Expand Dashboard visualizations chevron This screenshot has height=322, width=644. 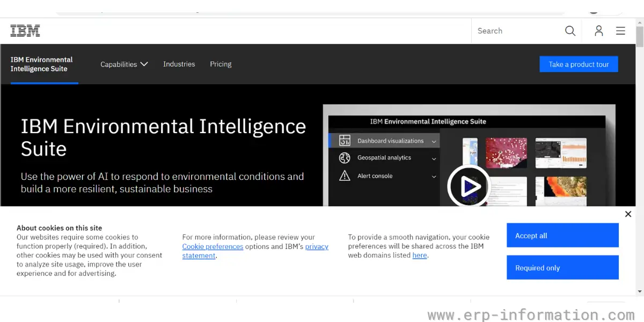click(434, 142)
